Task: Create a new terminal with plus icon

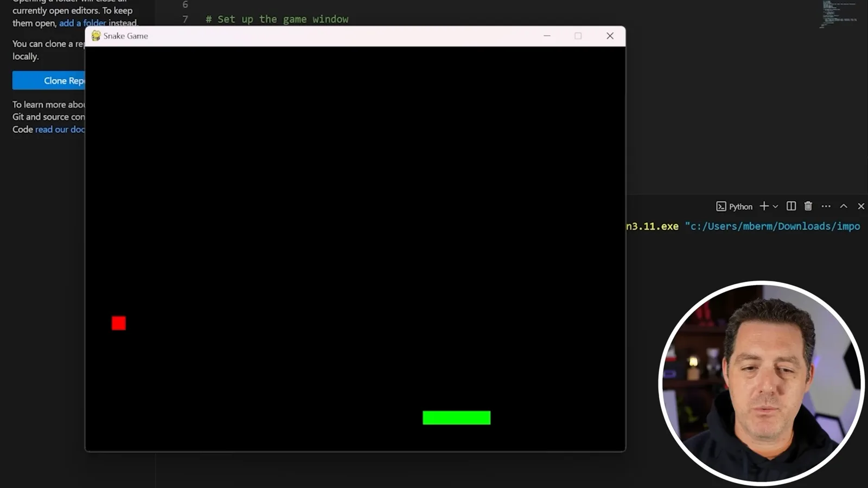Action: pos(764,206)
